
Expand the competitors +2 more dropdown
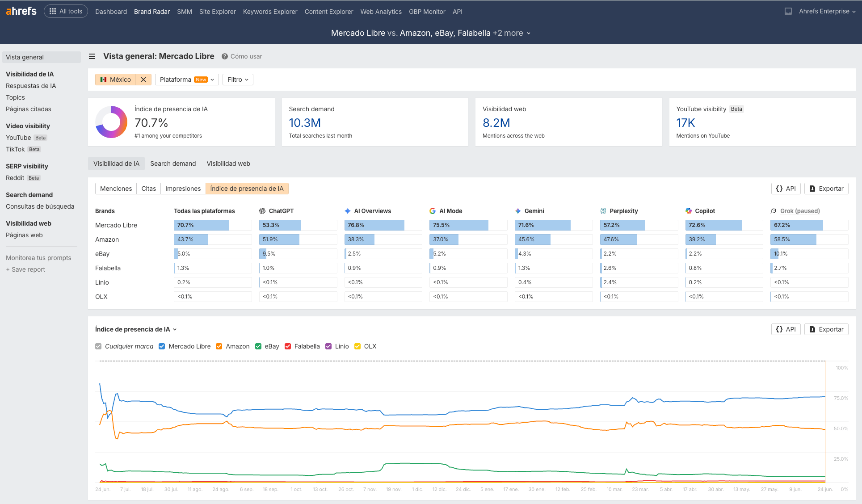[x=512, y=33]
